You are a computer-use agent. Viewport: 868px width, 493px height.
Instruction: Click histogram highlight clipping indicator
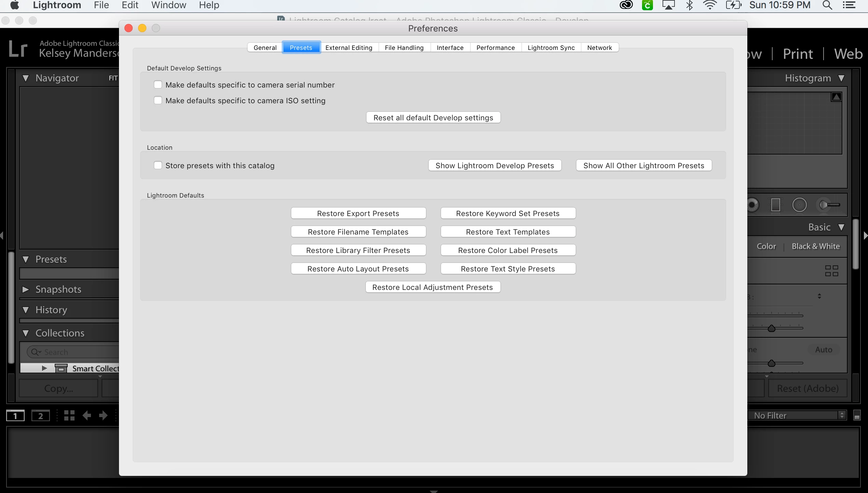(x=836, y=97)
